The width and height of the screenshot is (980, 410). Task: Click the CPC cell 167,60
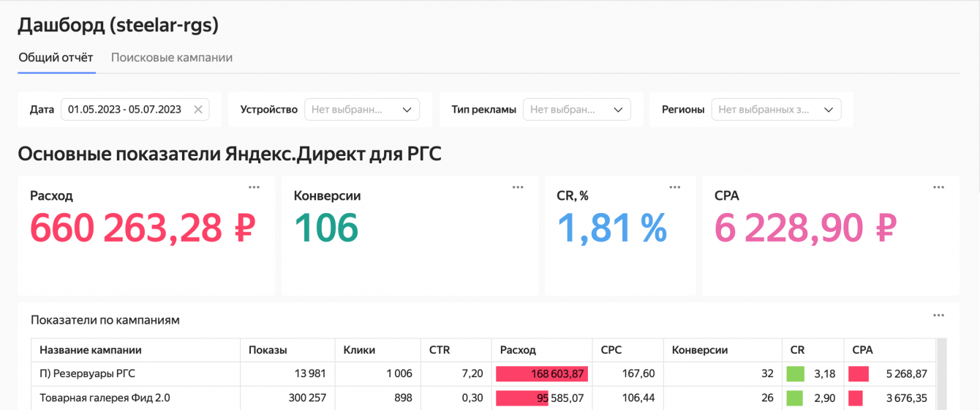(x=639, y=373)
